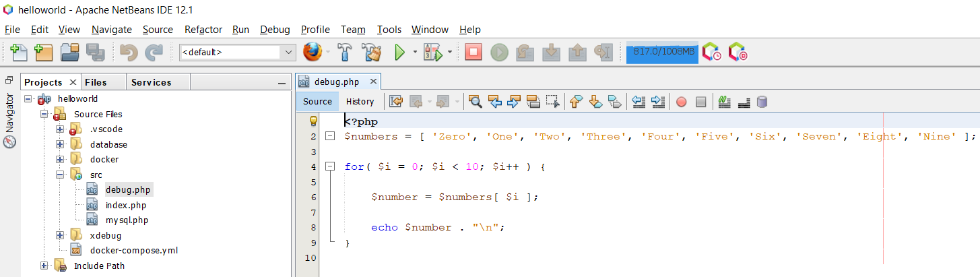Click the New File toolbar icon
This screenshot has height=277, width=980.
point(19,52)
